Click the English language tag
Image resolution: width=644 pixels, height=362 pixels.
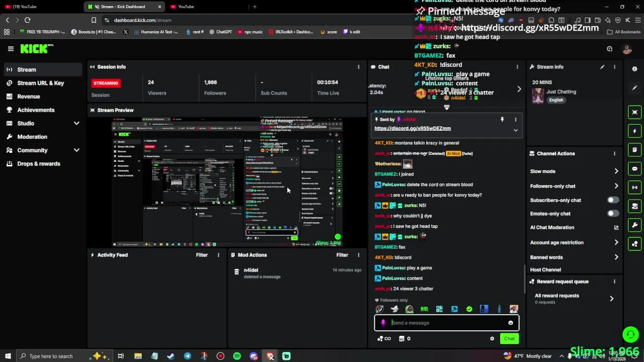pos(556,100)
